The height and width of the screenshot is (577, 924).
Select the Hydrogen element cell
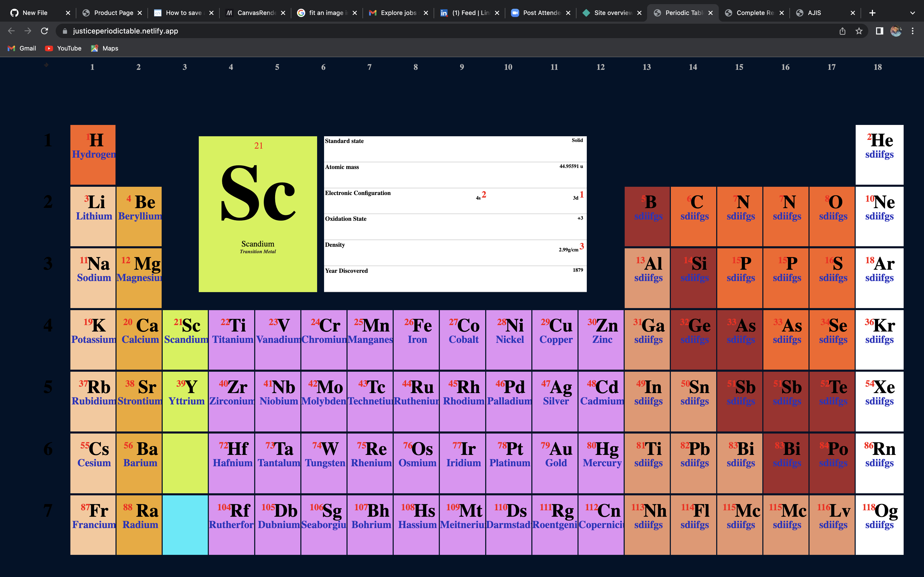coord(93,155)
